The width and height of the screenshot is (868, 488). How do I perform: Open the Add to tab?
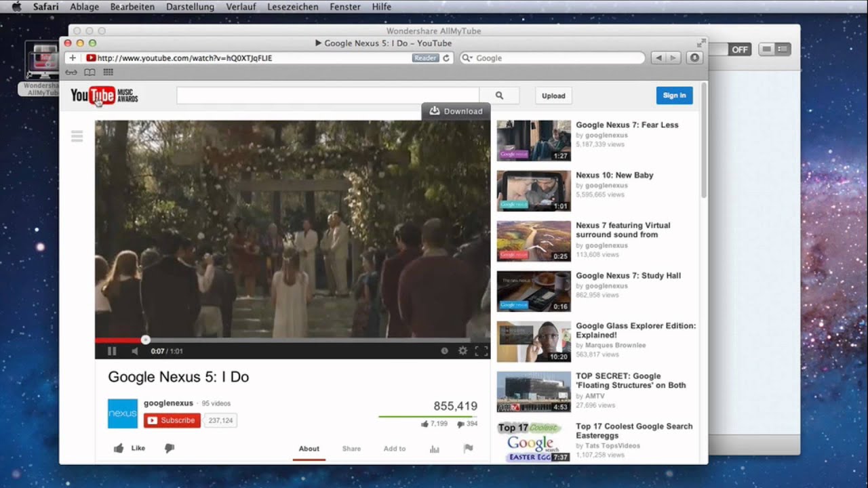pyautogui.click(x=395, y=449)
